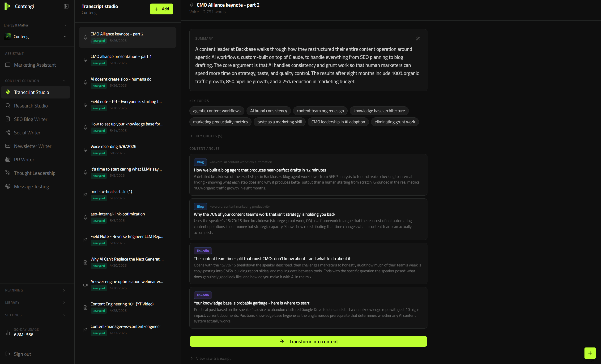Image resolution: width=601 pixels, height=364 pixels.
Task: Click Sign out
Action: click(22, 354)
